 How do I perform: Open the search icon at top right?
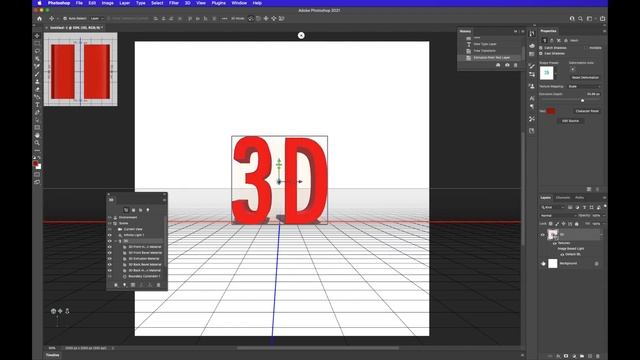point(580,18)
